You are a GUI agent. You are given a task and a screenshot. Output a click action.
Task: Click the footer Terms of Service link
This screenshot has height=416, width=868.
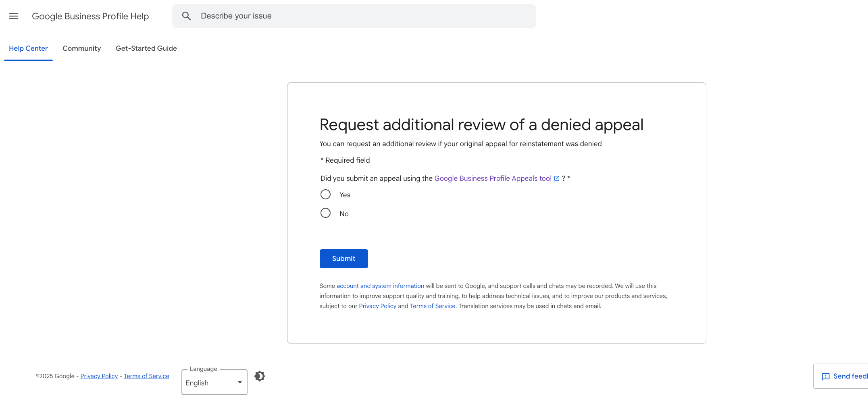[x=146, y=376]
